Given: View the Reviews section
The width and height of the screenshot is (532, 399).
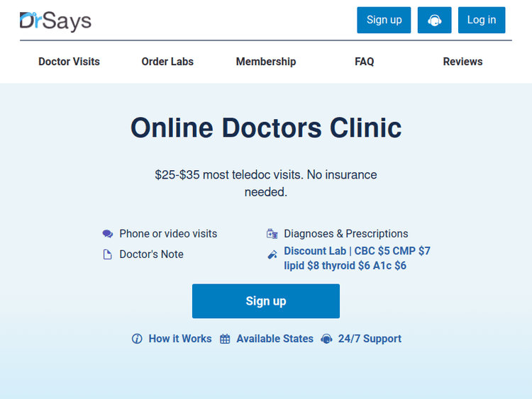Looking at the screenshot, I should 462,62.
